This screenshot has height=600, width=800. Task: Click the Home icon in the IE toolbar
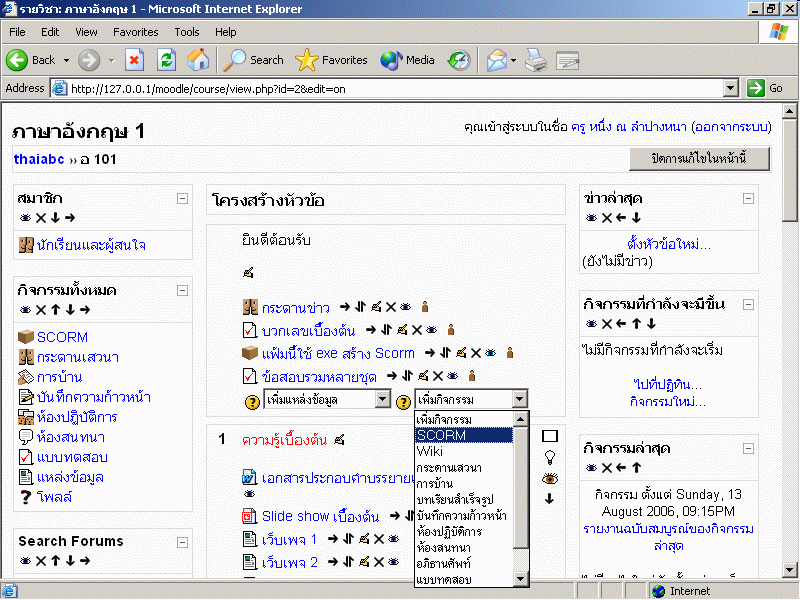[x=198, y=60]
